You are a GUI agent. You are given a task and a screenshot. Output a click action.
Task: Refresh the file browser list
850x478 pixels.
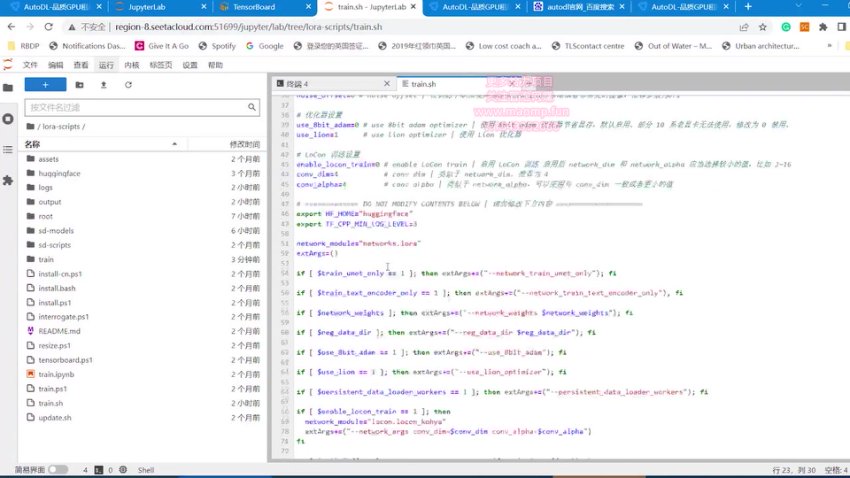click(128, 85)
